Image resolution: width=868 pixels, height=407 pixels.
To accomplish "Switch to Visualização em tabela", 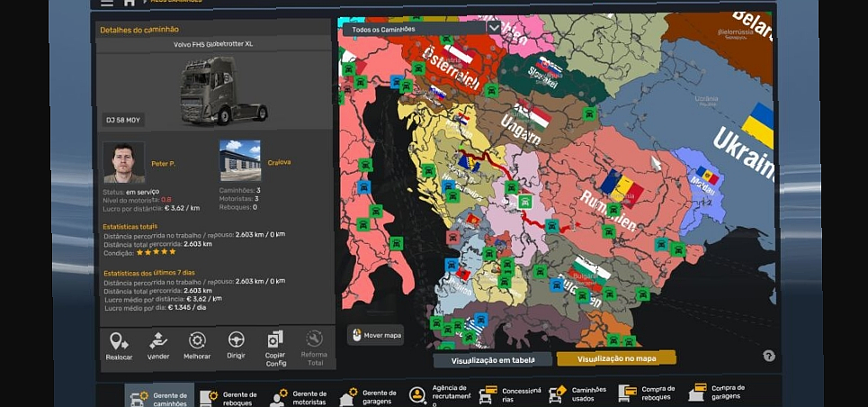I will tap(493, 360).
